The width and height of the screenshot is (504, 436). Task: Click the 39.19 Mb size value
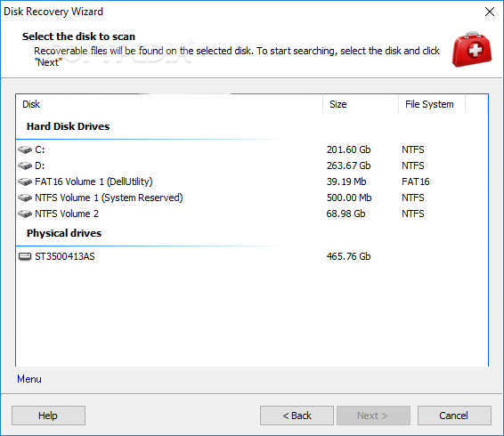pos(346,182)
